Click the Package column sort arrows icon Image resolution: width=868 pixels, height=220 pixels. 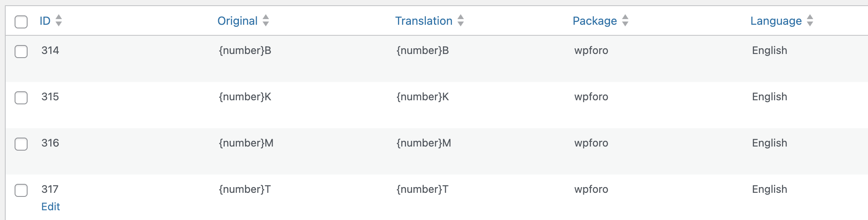tap(625, 20)
